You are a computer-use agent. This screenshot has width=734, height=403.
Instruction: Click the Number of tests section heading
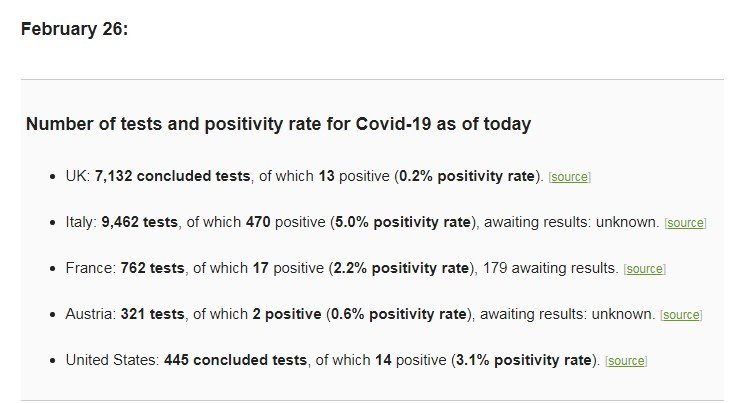point(278,125)
